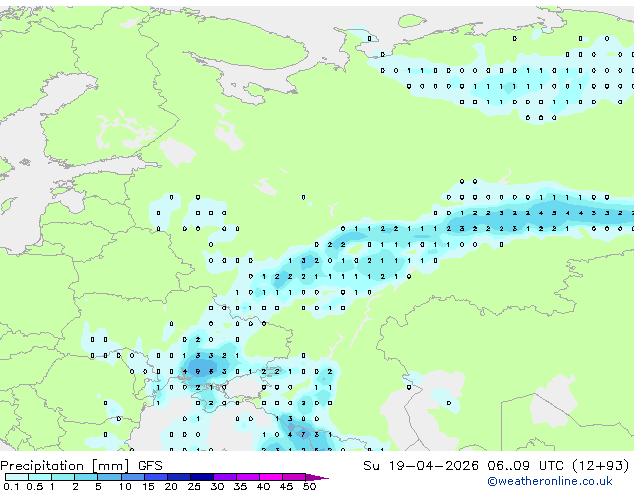Pick the 30–35 mm purple legend swatch
The width and height of the screenshot is (634, 490).
[x=225, y=477]
